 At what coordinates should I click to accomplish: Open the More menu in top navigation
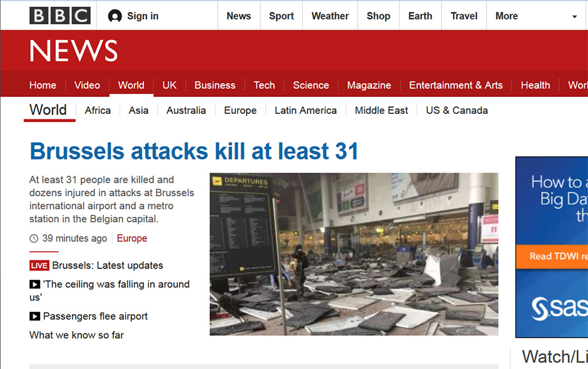click(x=506, y=16)
